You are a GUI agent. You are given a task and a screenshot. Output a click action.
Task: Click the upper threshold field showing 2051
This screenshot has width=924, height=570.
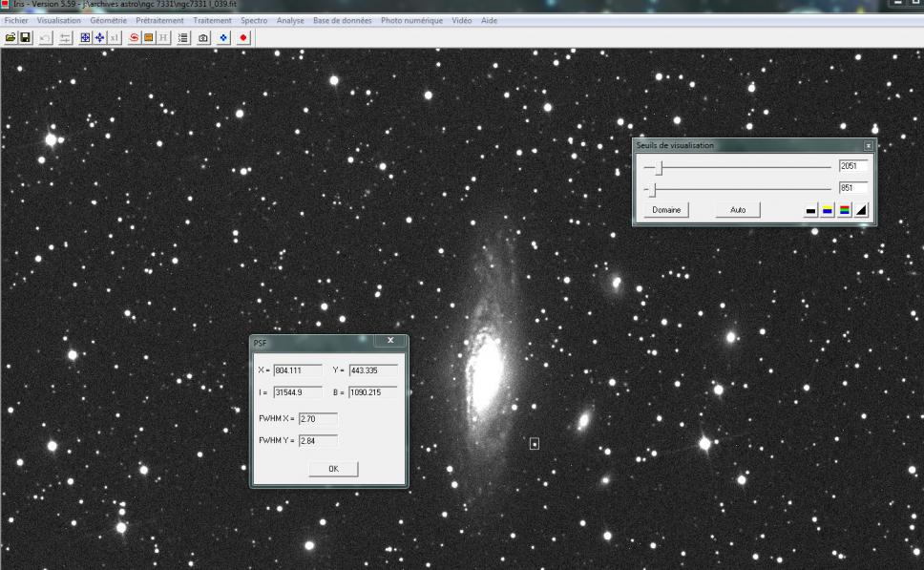(x=853, y=165)
